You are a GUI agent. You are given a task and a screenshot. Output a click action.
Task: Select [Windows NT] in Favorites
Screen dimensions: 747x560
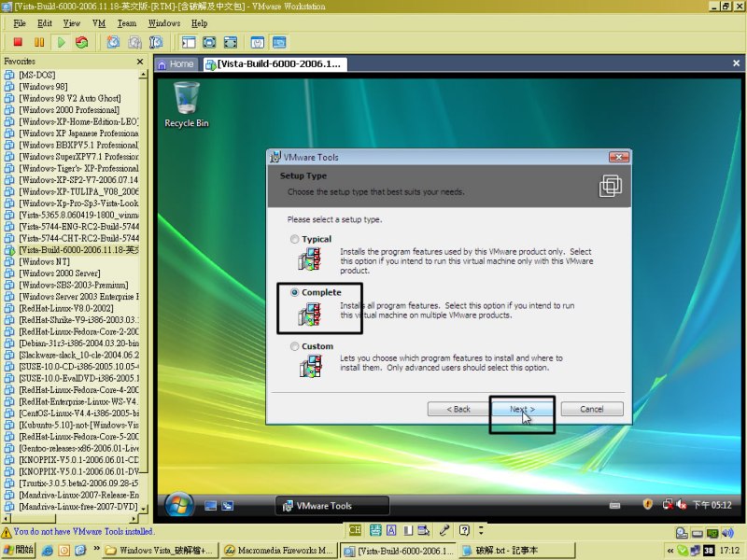click(44, 262)
